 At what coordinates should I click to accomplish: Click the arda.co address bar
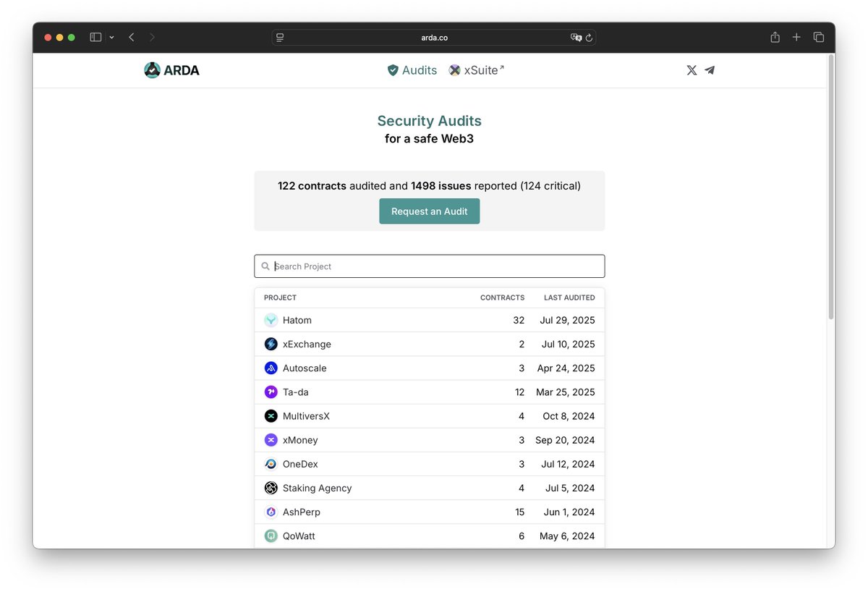pyautogui.click(x=434, y=38)
